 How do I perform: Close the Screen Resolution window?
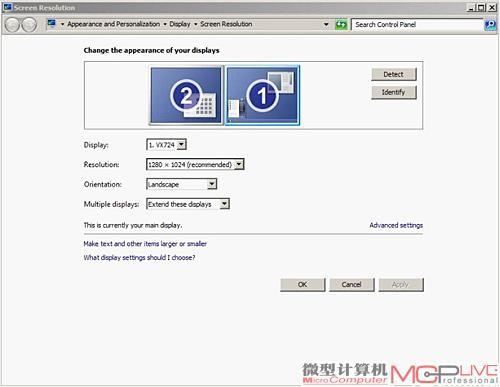tap(492, 7)
